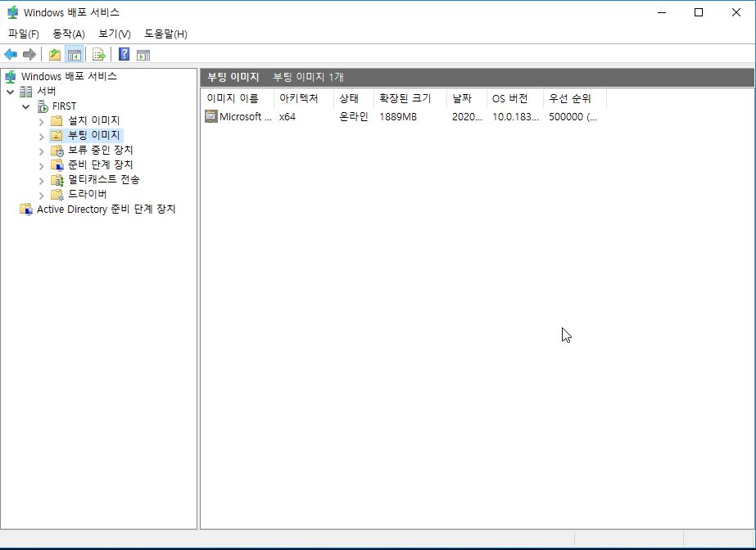Click the 10.0.183... OS version cell

(x=515, y=116)
